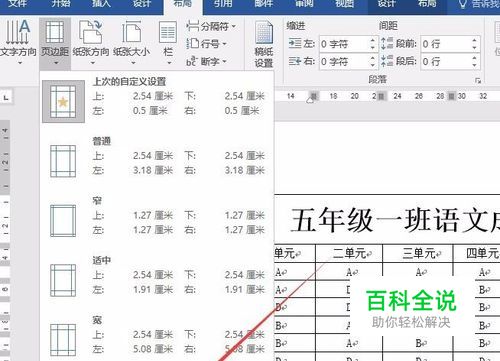Decrease spacing before with the down arrow
The height and width of the screenshot is (361, 500).
(474, 48)
